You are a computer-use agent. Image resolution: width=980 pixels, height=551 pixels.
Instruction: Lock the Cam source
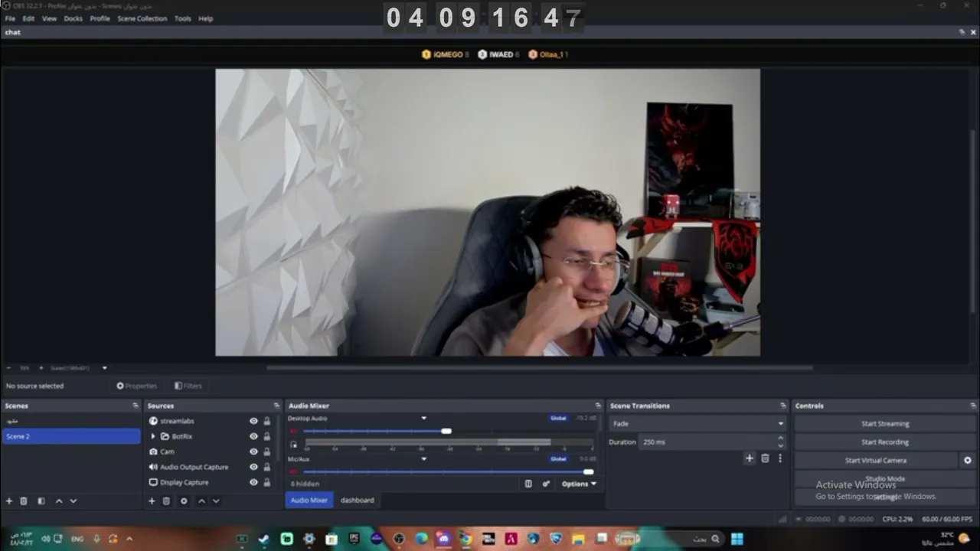267,452
